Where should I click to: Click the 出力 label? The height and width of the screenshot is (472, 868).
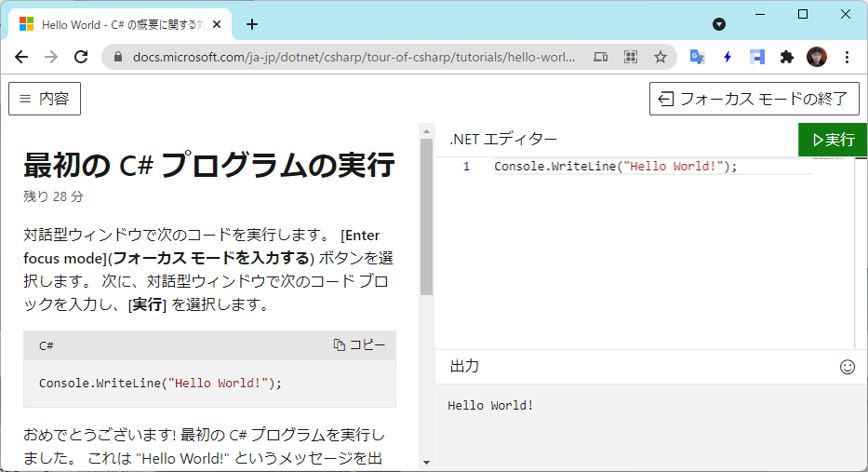click(464, 366)
